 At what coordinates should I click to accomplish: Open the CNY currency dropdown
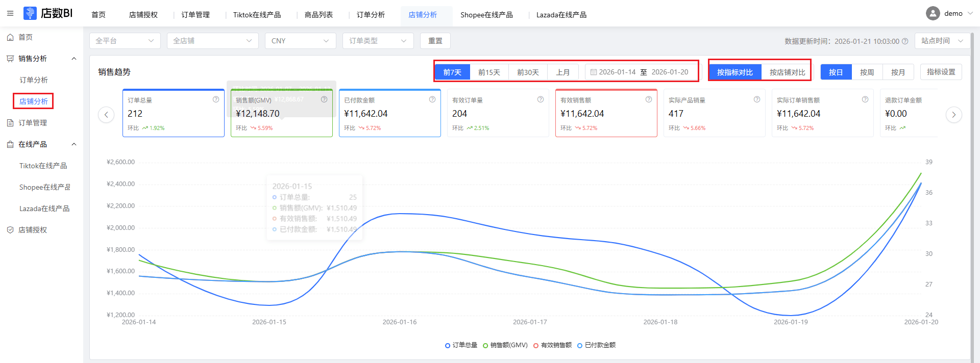click(300, 41)
